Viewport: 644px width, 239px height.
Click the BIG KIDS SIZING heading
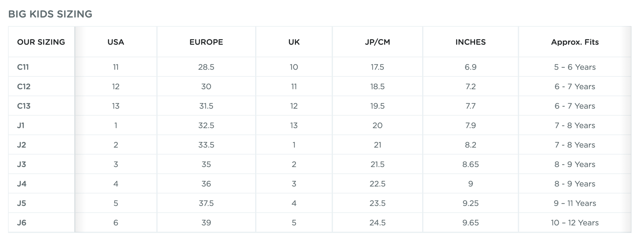tap(50, 14)
